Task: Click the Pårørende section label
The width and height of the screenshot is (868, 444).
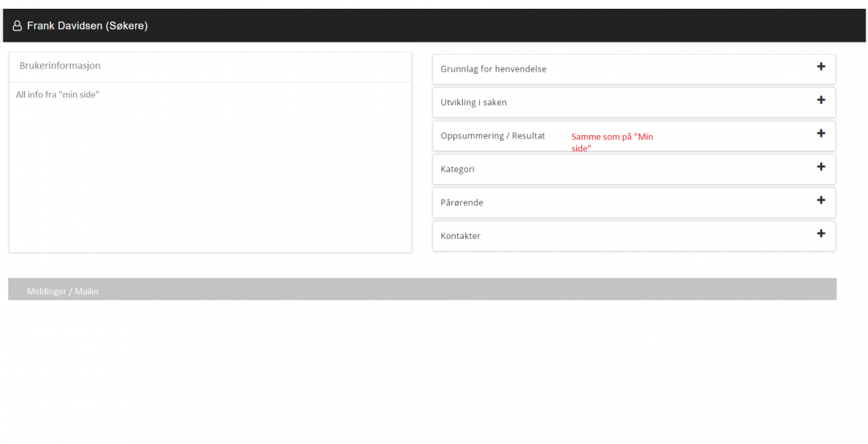Action: pos(461,203)
